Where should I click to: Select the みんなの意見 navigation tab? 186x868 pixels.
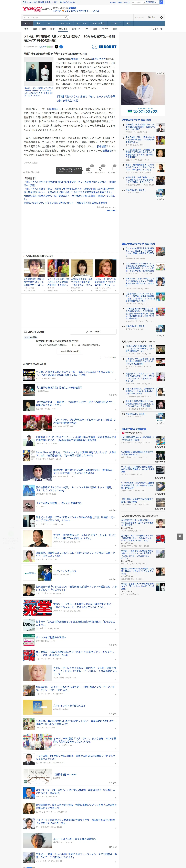point(99,23)
